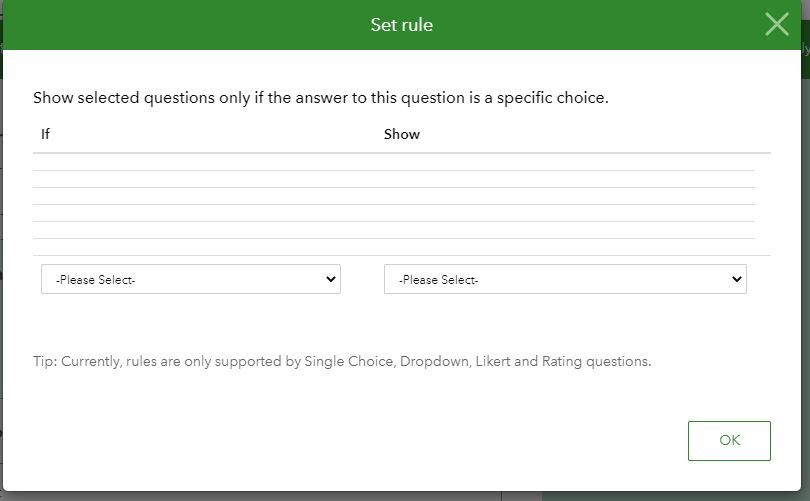Click the Show column header
This screenshot has width=810, height=501.
point(401,134)
